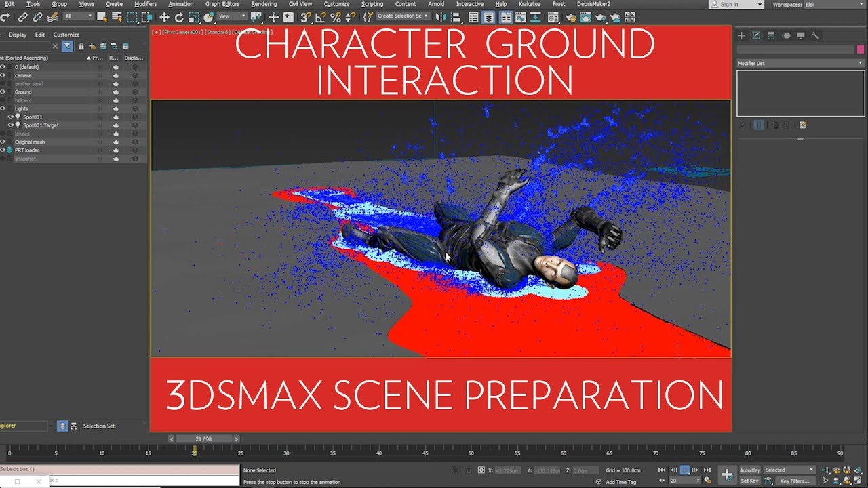Open the Key Filters button
The width and height of the screenshot is (868, 488).
pos(795,481)
